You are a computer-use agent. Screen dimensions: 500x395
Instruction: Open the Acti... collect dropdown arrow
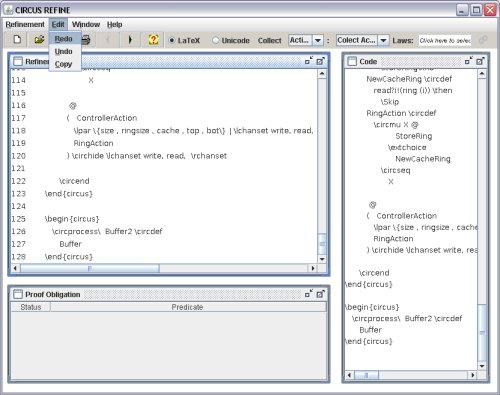(318, 40)
